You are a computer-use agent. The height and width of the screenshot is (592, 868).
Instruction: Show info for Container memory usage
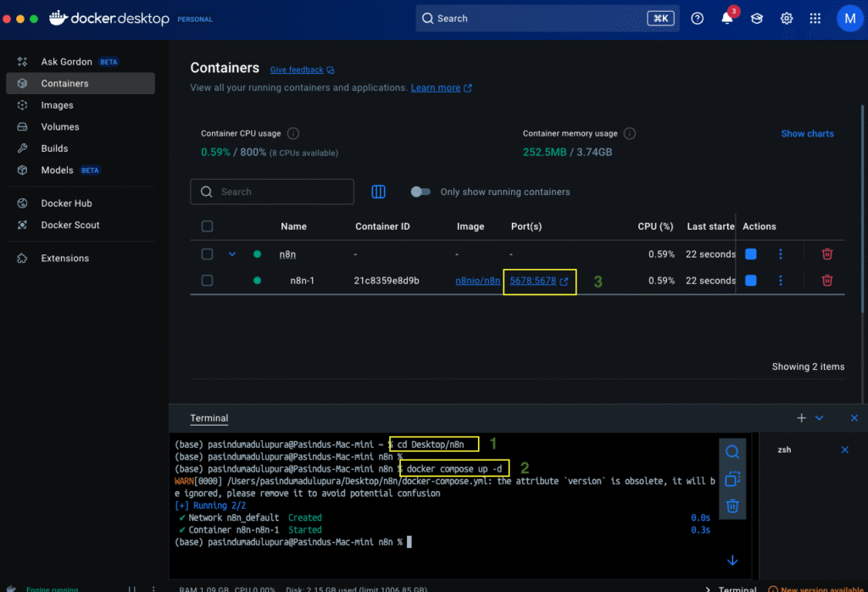coord(630,133)
